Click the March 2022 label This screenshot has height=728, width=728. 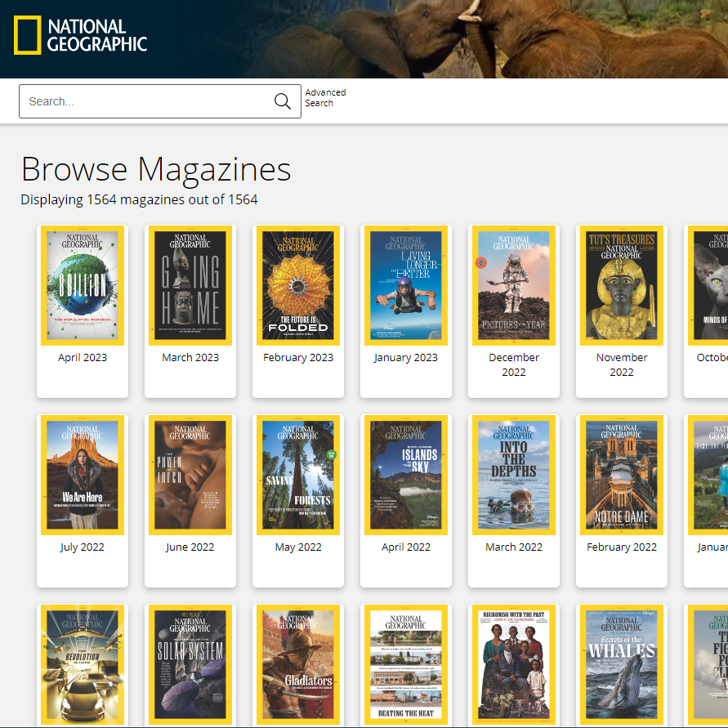[x=513, y=547]
